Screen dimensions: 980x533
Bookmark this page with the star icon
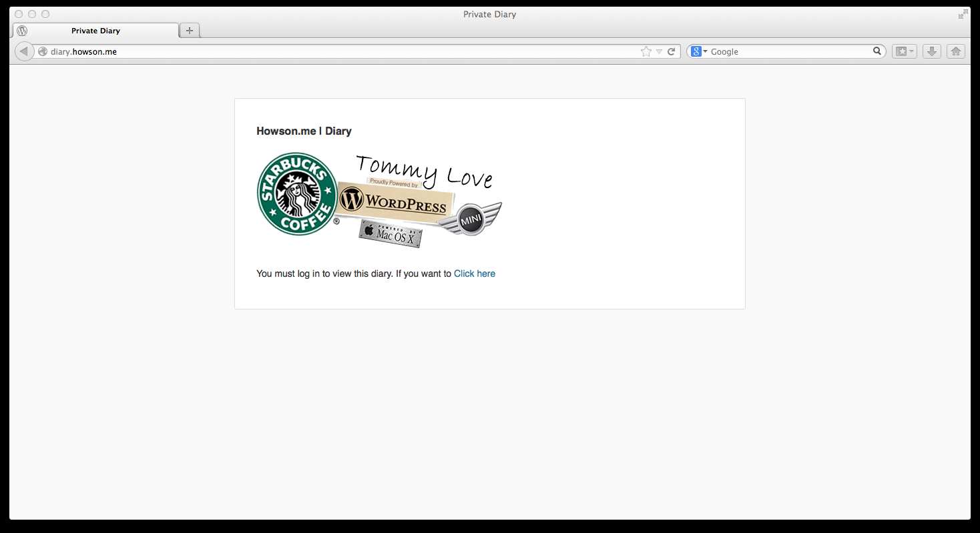coord(646,51)
